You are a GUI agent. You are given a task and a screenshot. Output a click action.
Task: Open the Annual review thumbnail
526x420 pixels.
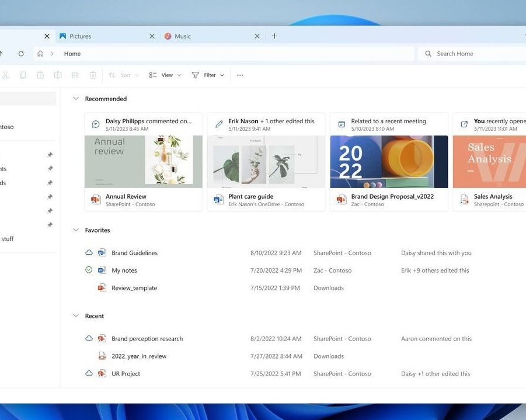click(x=144, y=162)
